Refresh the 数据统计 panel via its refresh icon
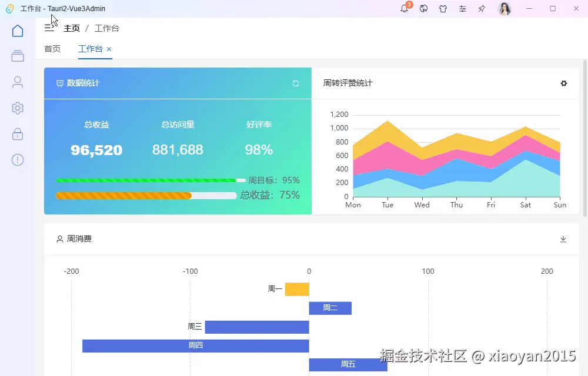The height and width of the screenshot is (376, 588). [x=296, y=83]
